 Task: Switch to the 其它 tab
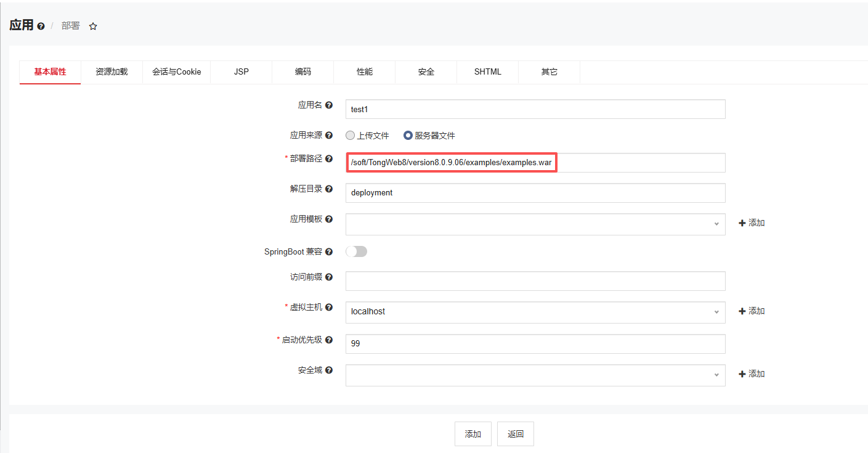point(550,72)
